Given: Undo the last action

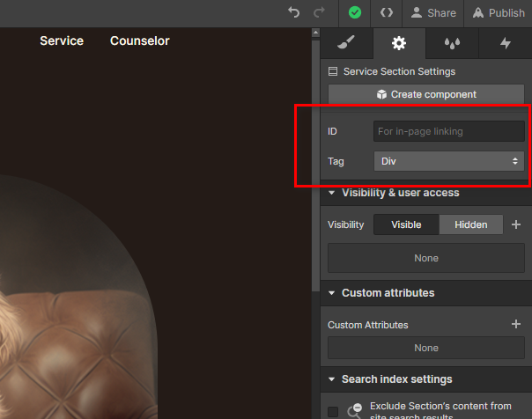Looking at the screenshot, I should pyautogui.click(x=294, y=12).
